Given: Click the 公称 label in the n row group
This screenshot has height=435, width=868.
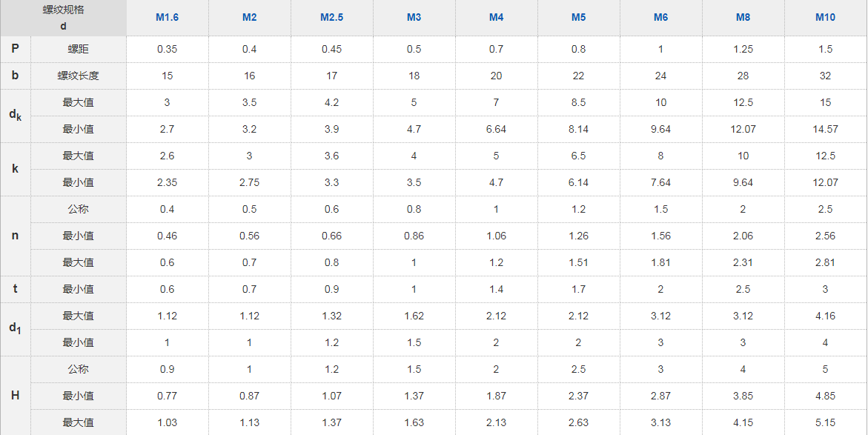Looking at the screenshot, I should pos(78,209).
